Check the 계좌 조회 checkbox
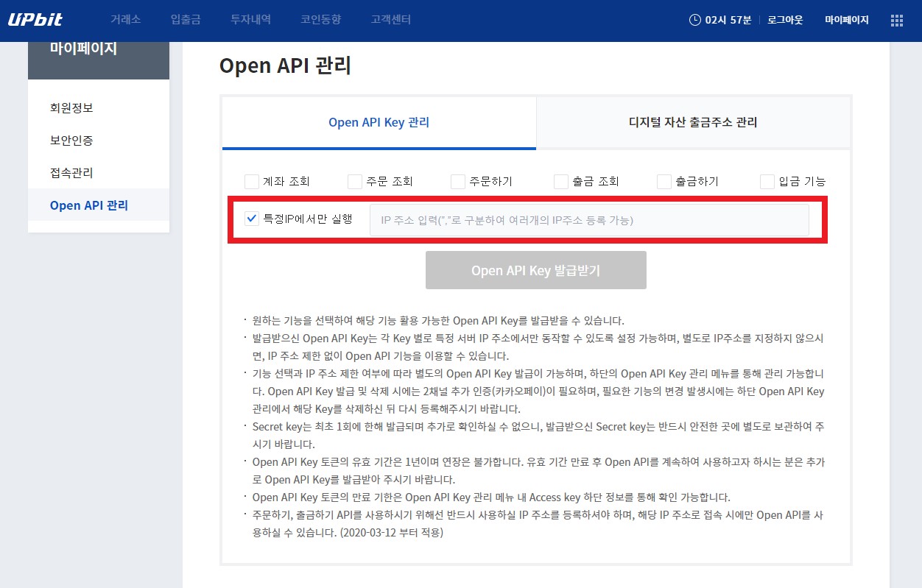The image size is (922, 588). (x=252, y=181)
